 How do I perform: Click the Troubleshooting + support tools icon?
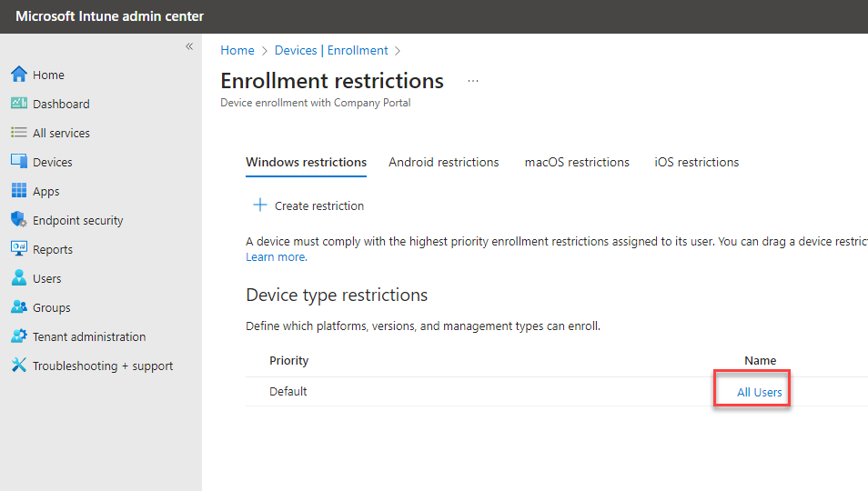point(19,365)
